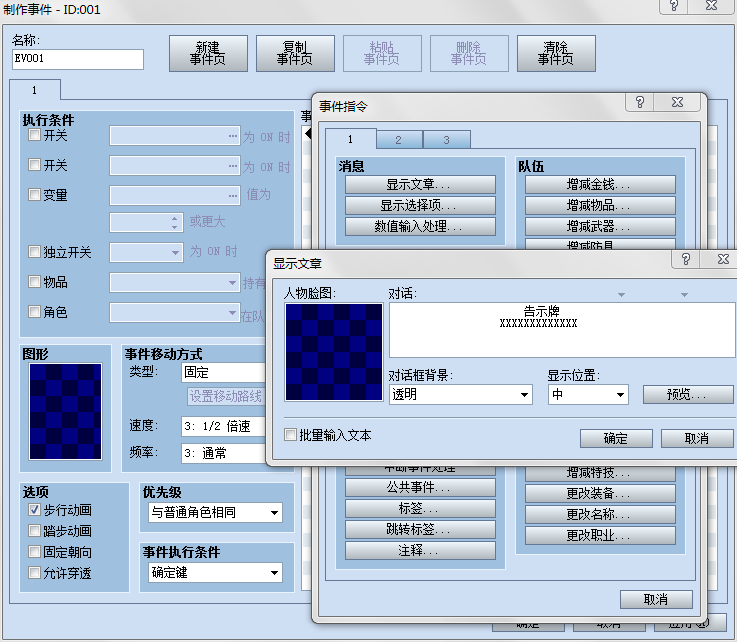Open 类型 dropdown showing 固定
Viewport: 737px width, 642px height.
224,372
